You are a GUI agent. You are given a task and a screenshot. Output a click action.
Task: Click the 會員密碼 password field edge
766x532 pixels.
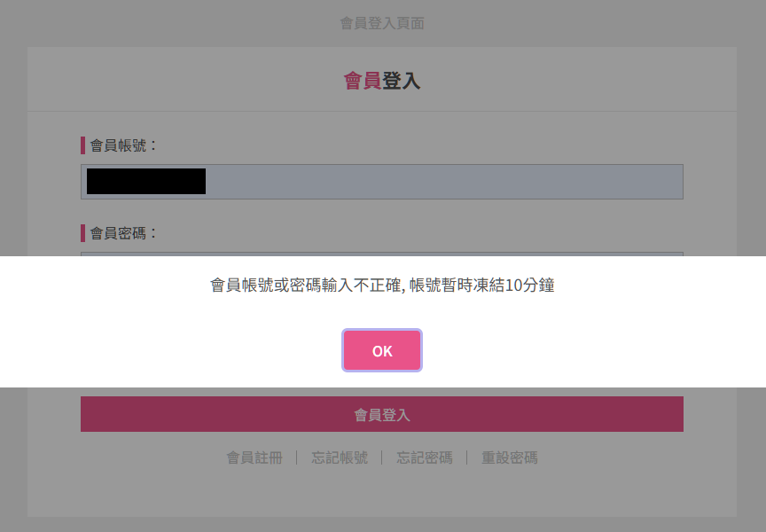(x=381, y=254)
